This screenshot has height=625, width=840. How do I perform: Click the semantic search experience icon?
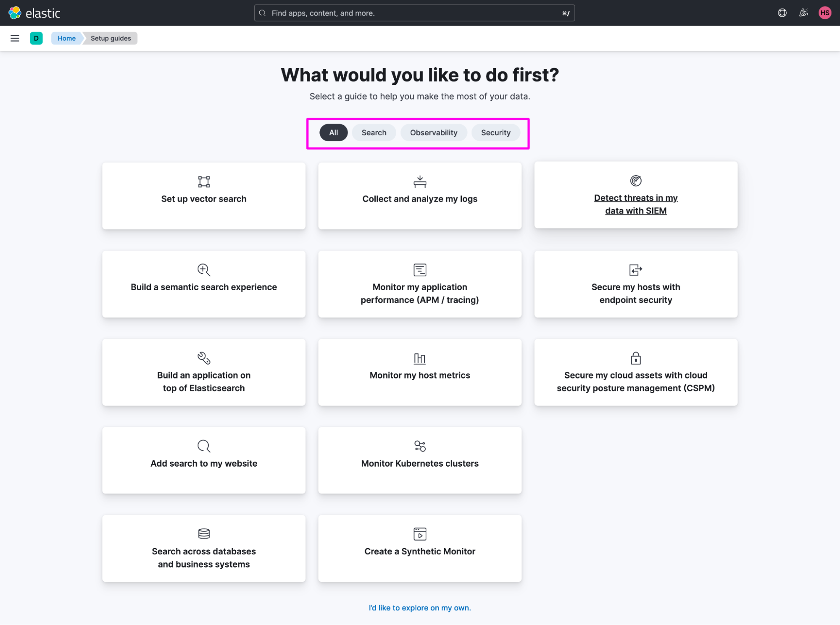click(x=203, y=269)
